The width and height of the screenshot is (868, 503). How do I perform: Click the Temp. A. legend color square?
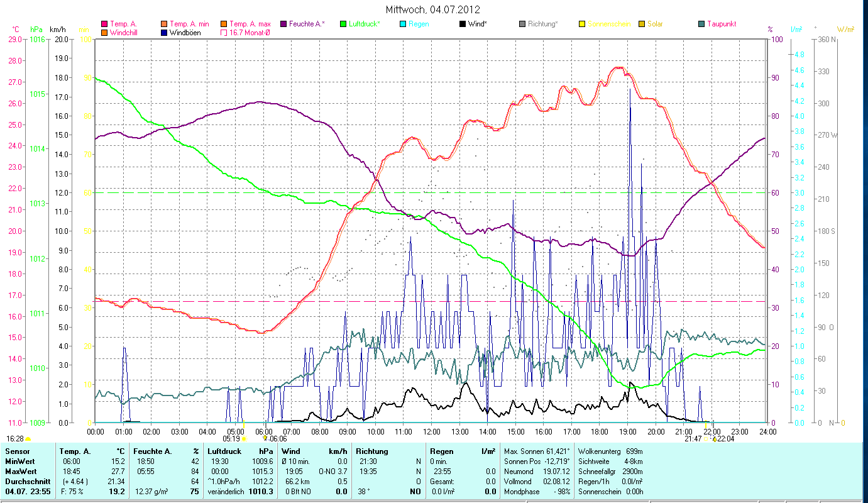pyautogui.click(x=104, y=25)
